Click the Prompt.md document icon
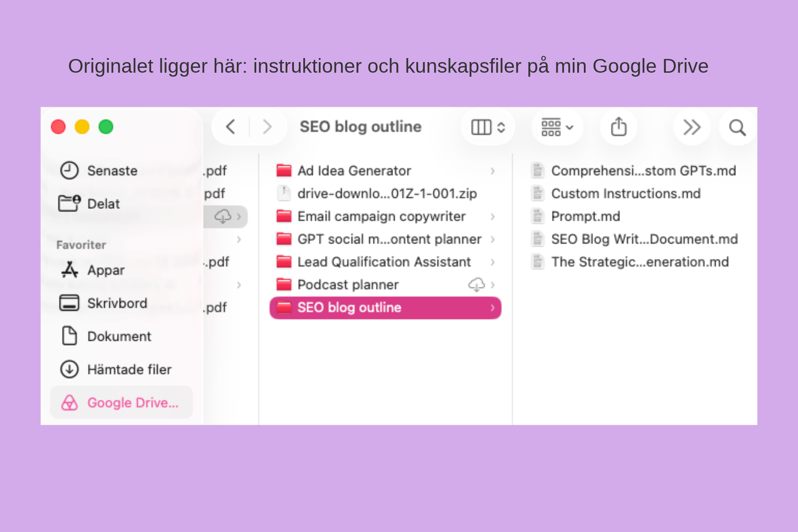The image size is (798, 532). (x=538, y=216)
